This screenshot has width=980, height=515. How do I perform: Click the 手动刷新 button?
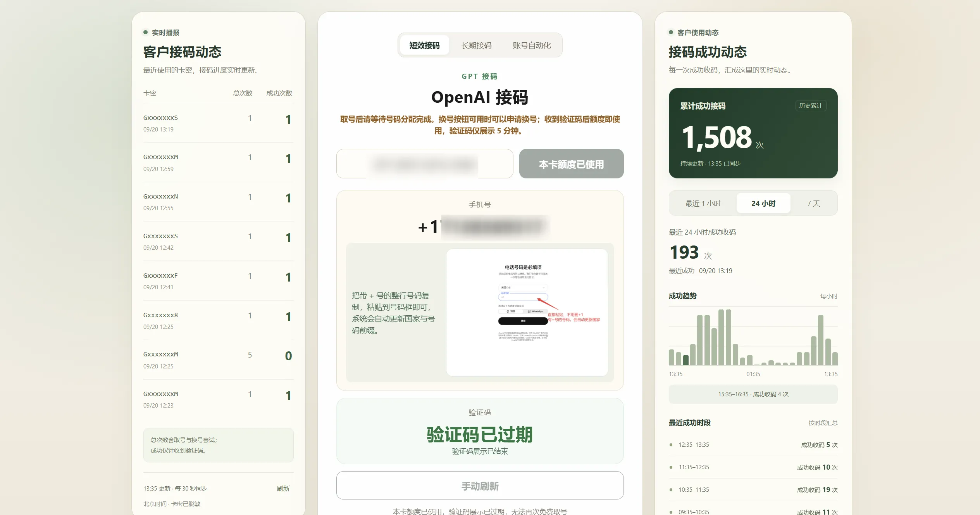pos(480,486)
